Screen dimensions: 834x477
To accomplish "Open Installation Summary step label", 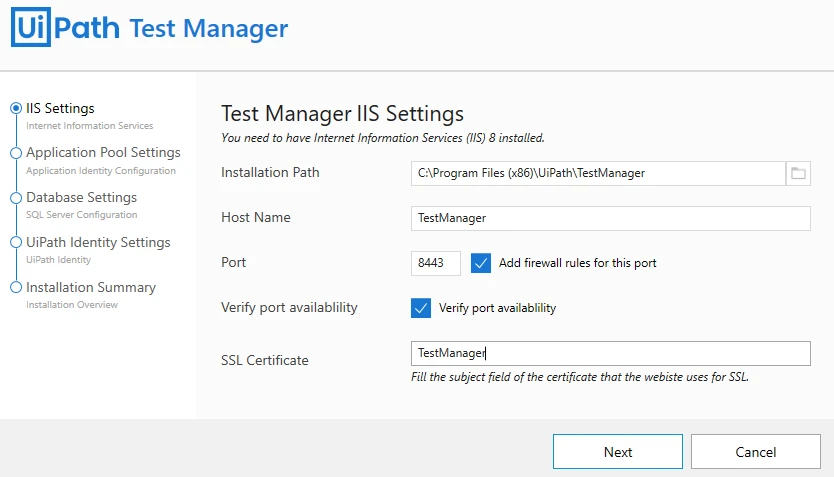I will [x=91, y=287].
